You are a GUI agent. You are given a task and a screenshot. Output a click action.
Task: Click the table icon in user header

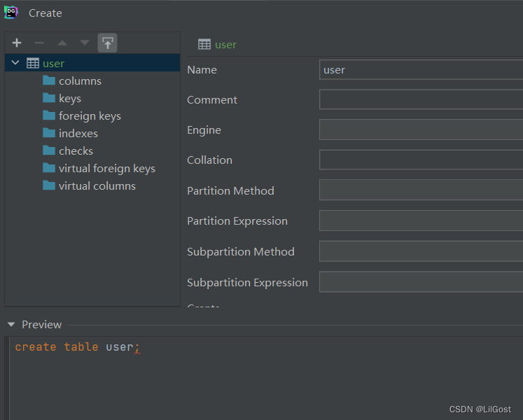coord(204,44)
